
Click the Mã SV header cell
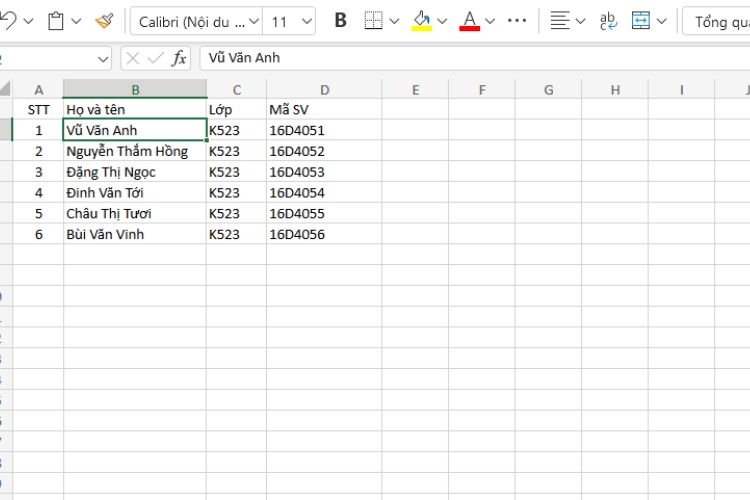click(324, 110)
